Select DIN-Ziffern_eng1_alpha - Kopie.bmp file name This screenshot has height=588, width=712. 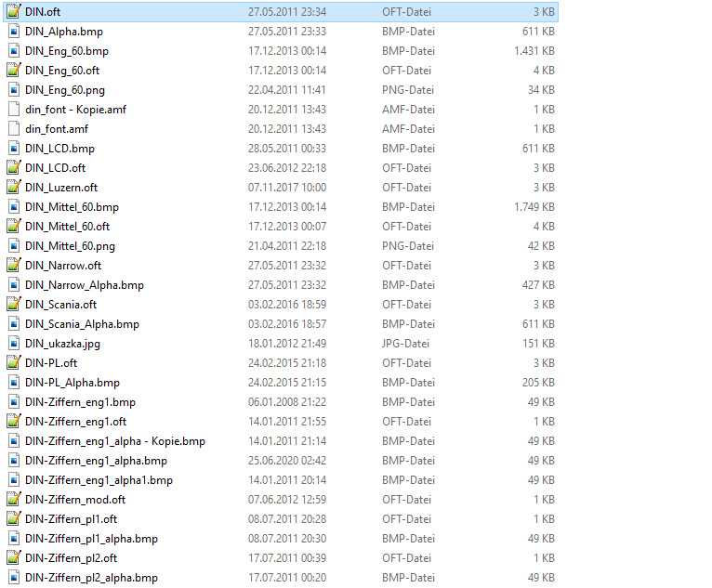115,441
